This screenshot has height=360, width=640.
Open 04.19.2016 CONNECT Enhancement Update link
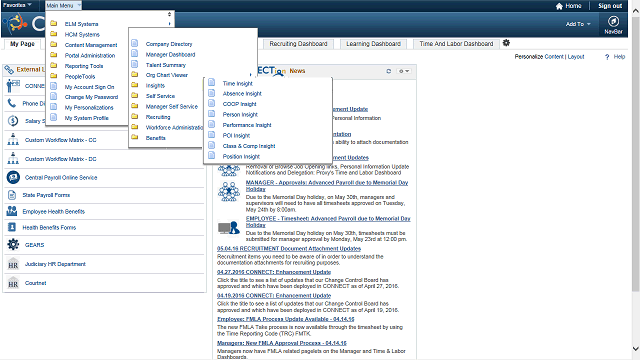pyautogui.click(x=274, y=296)
